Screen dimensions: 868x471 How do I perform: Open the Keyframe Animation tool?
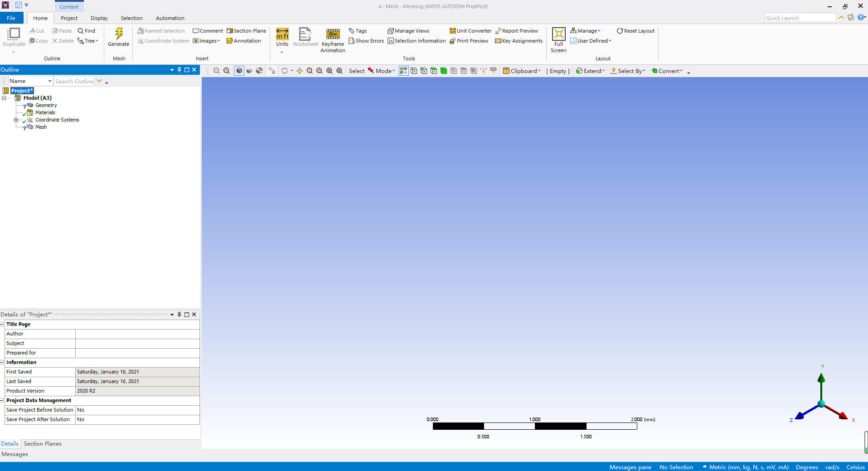333,40
